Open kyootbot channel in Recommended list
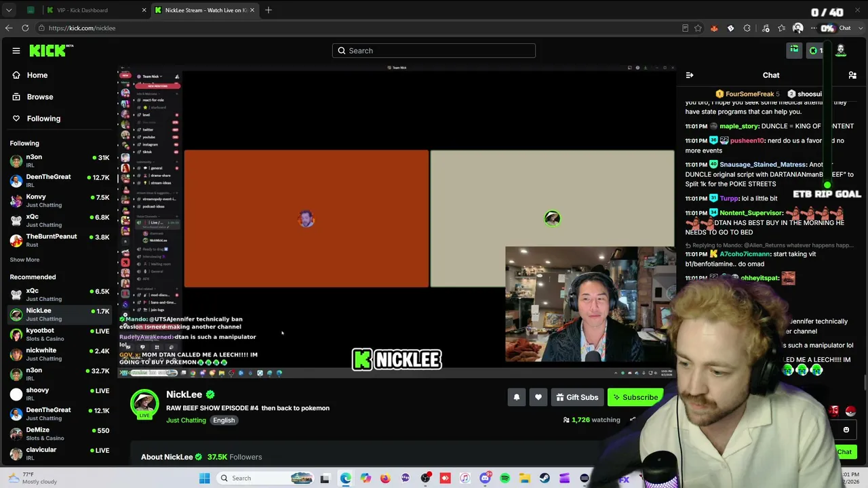Screen dimensions: 868x488 [60, 334]
